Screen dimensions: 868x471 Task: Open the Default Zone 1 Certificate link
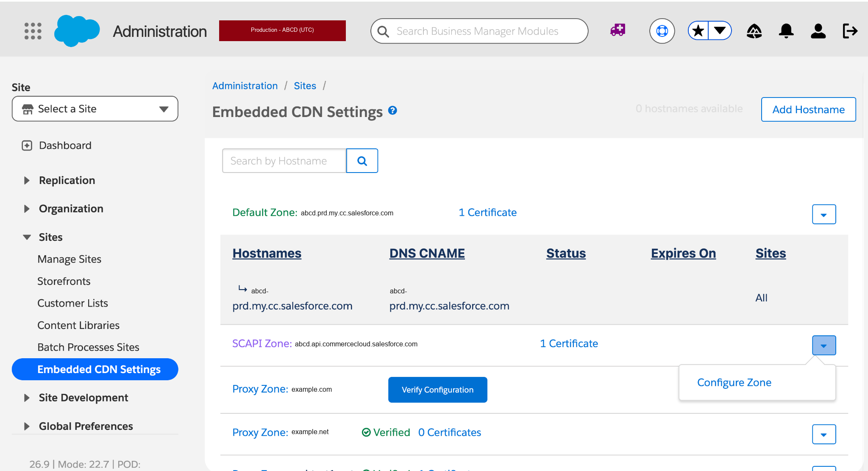pos(487,212)
